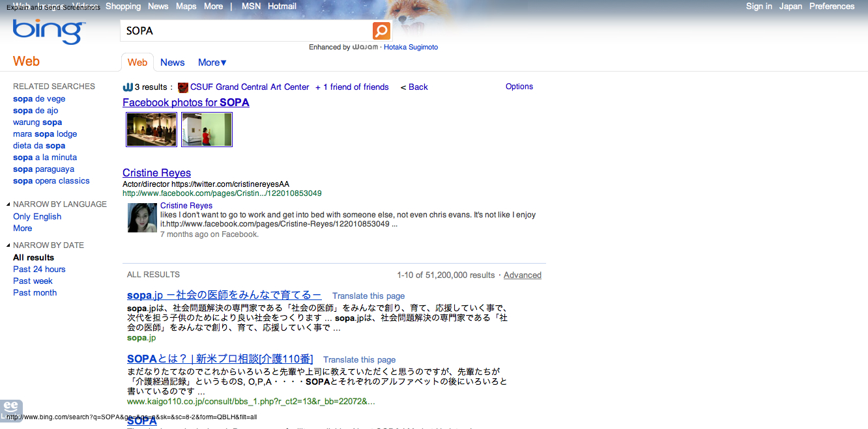The image size is (868, 429).
Task: Search related term sopa paraguaya
Action: [x=44, y=169]
